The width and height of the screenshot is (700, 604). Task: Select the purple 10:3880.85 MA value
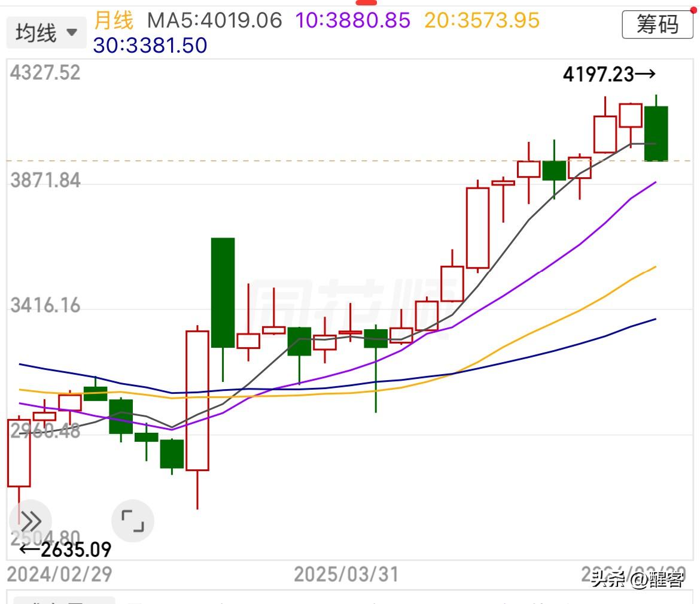[352, 20]
